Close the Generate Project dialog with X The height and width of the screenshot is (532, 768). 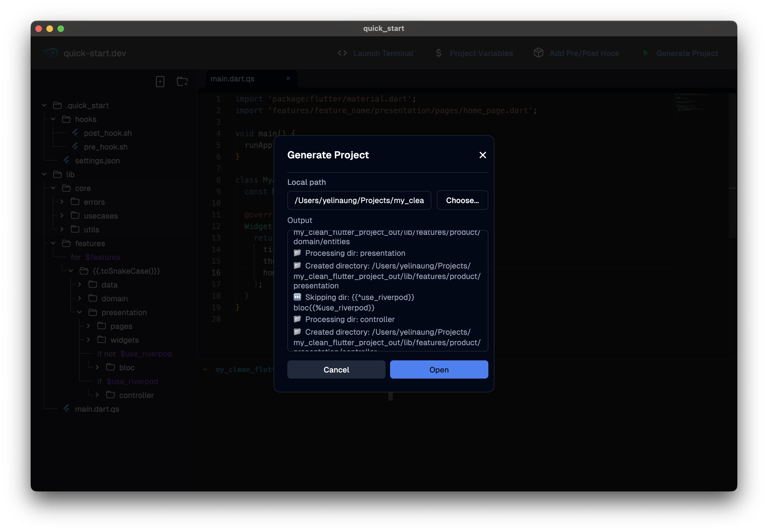click(483, 155)
